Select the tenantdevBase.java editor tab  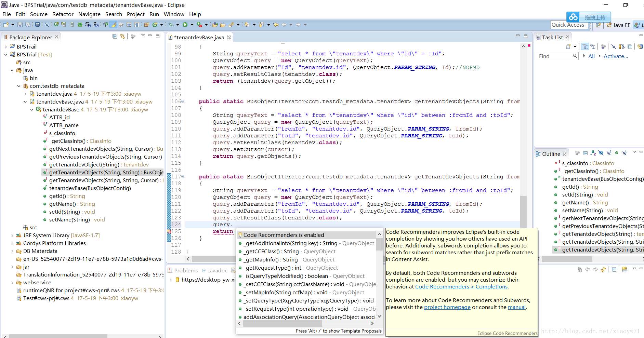[199, 37]
